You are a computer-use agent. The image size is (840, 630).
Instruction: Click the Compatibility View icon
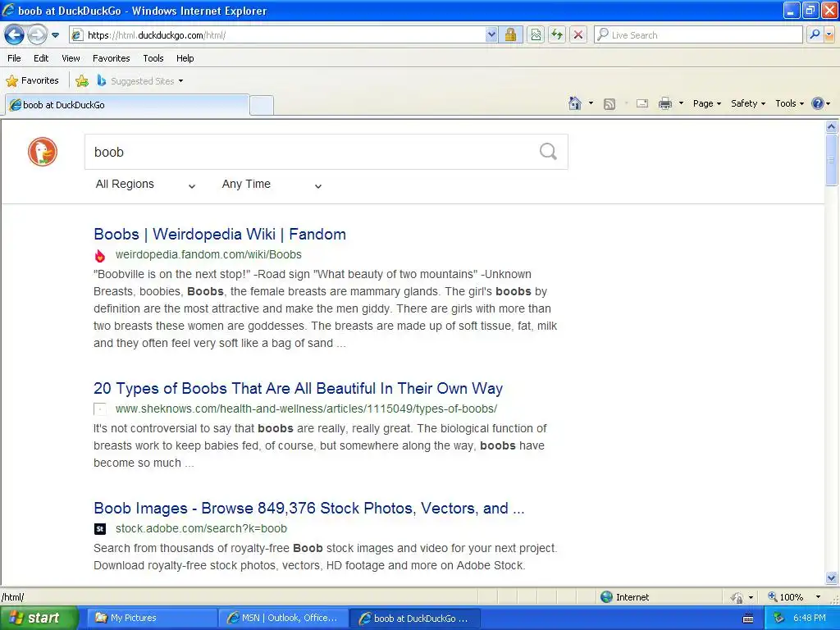(x=536, y=35)
